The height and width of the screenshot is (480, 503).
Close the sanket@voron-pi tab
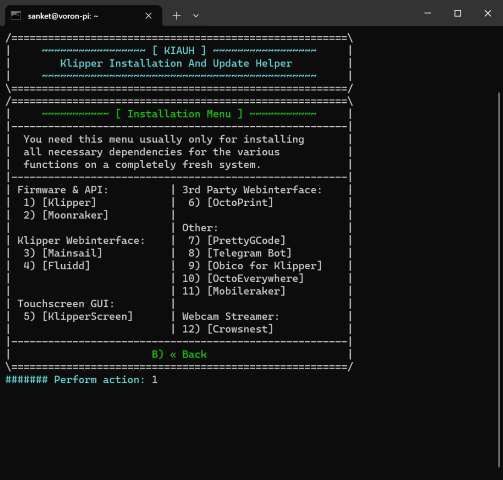(149, 16)
